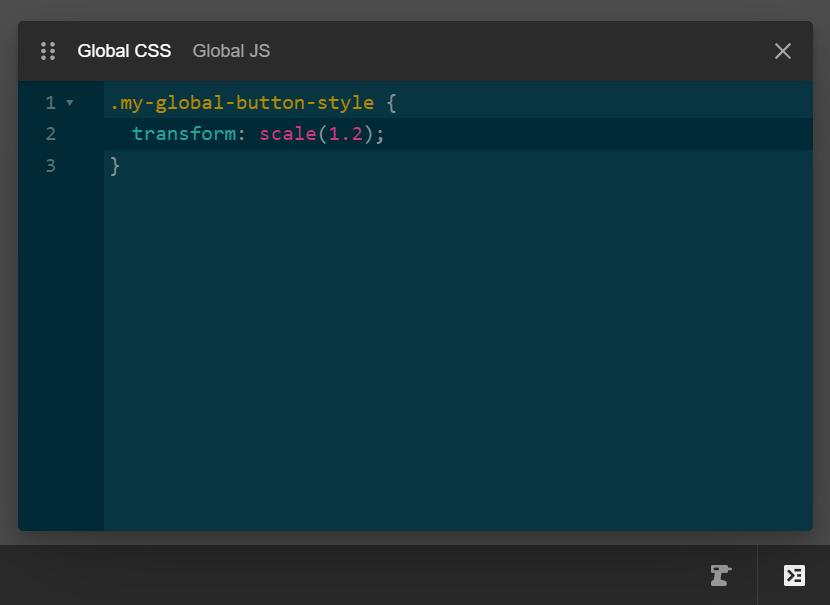This screenshot has width=830, height=605.
Task: Click the run console icon at bottom right
Action: pyautogui.click(x=794, y=575)
